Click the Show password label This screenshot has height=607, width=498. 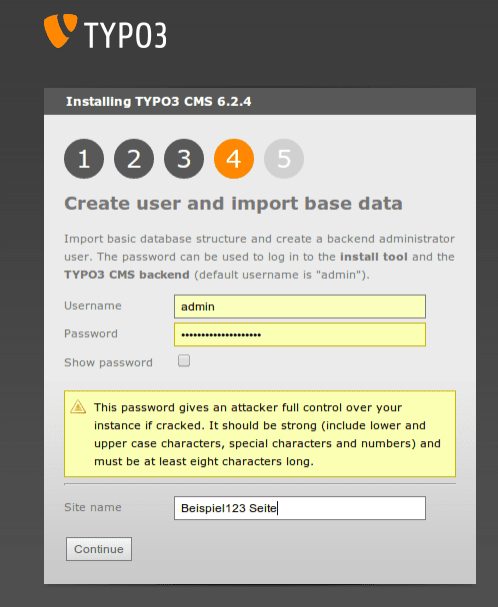[x=108, y=363]
